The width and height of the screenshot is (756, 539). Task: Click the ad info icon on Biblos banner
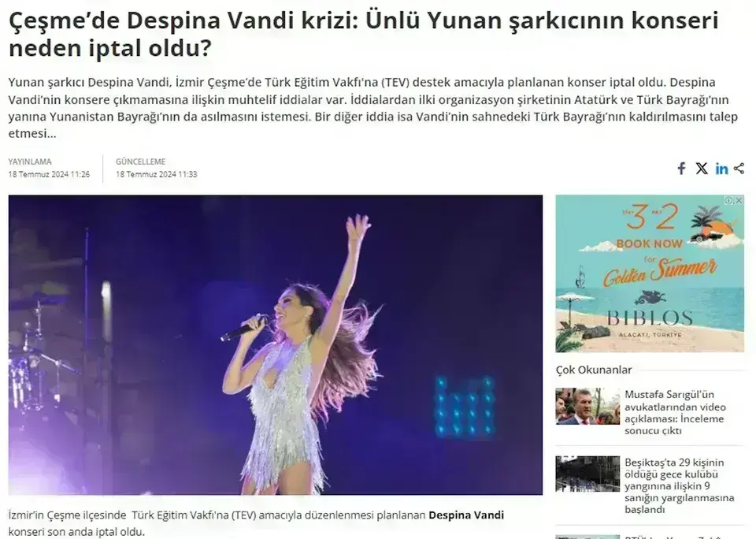tap(729, 200)
